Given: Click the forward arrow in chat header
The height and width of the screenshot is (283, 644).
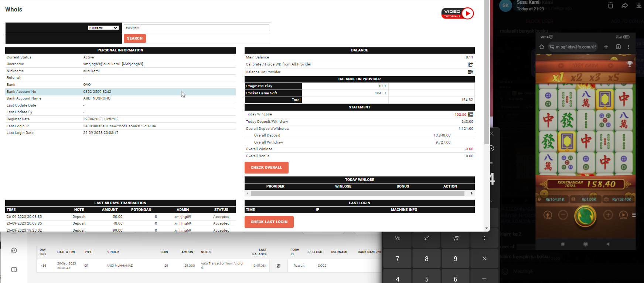Looking at the screenshot, I should click(624, 5).
